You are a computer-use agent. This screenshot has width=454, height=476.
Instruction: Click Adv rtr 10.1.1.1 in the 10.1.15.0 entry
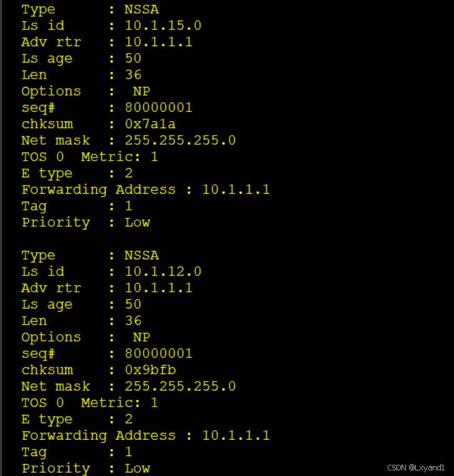click(158, 42)
